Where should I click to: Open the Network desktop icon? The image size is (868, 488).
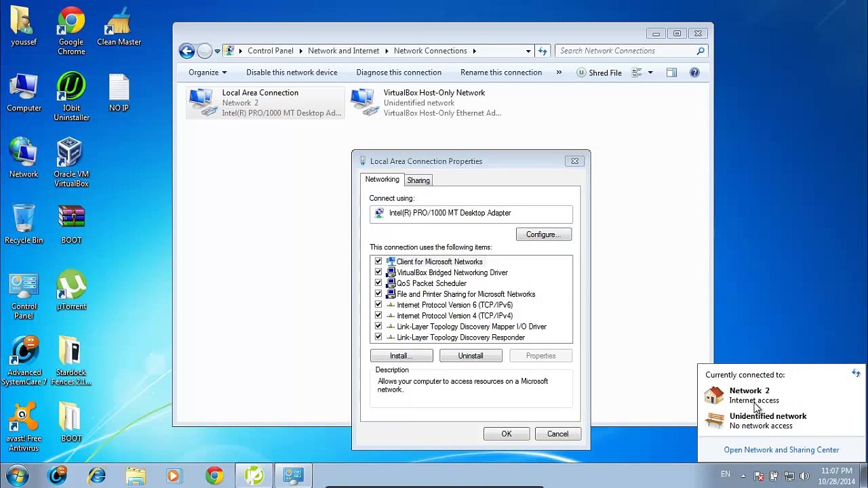pos(24,159)
